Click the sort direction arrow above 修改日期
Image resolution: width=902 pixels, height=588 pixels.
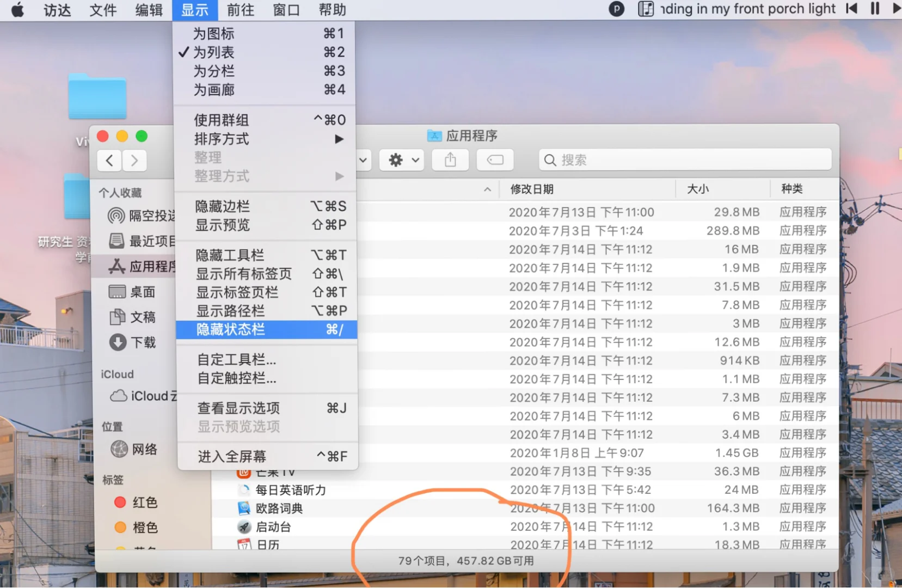487,189
